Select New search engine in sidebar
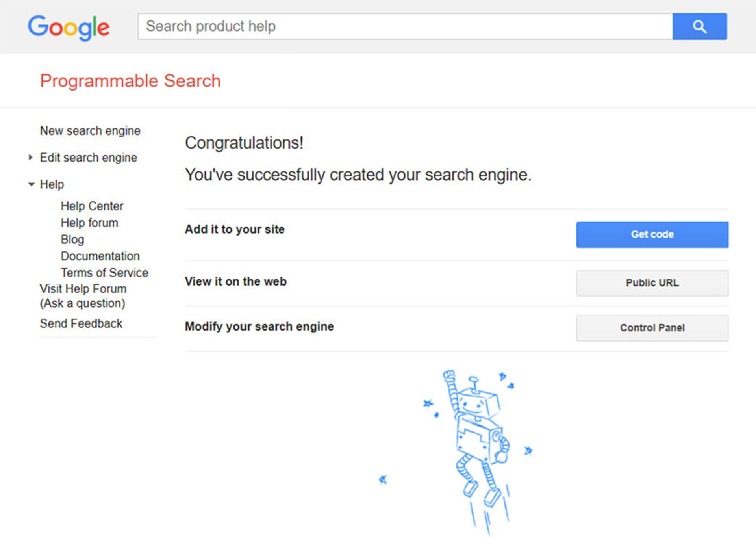The image size is (756, 546). (x=90, y=131)
